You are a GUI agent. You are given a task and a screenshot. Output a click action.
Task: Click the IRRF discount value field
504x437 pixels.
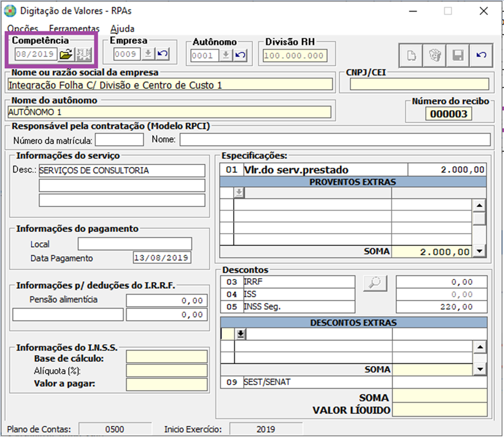click(x=441, y=282)
